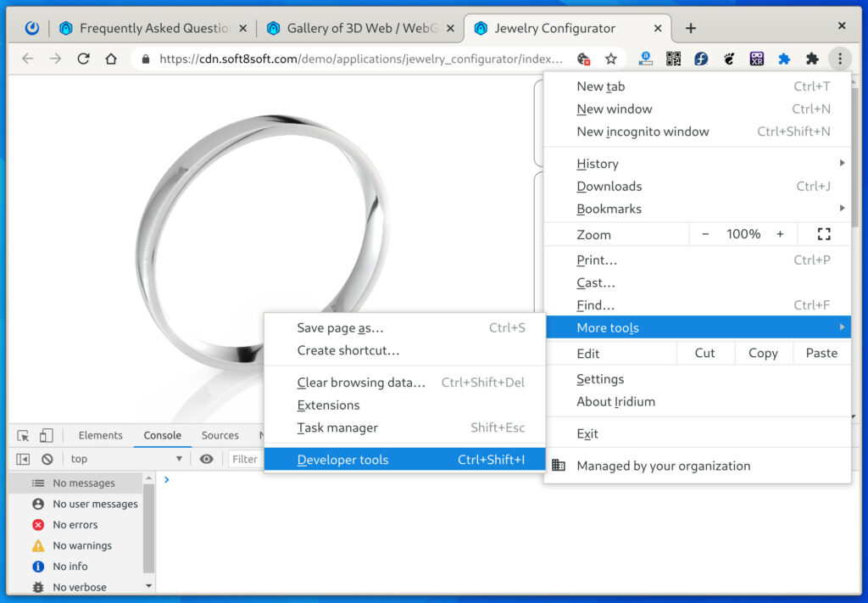The height and width of the screenshot is (603, 868).
Task: Select Find from browser menu
Action: [x=698, y=305]
